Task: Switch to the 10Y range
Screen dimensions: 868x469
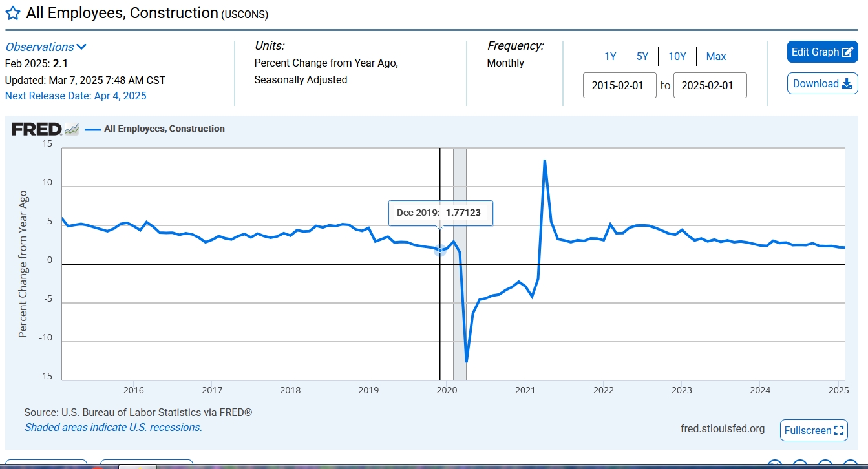Action: click(x=677, y=57)
